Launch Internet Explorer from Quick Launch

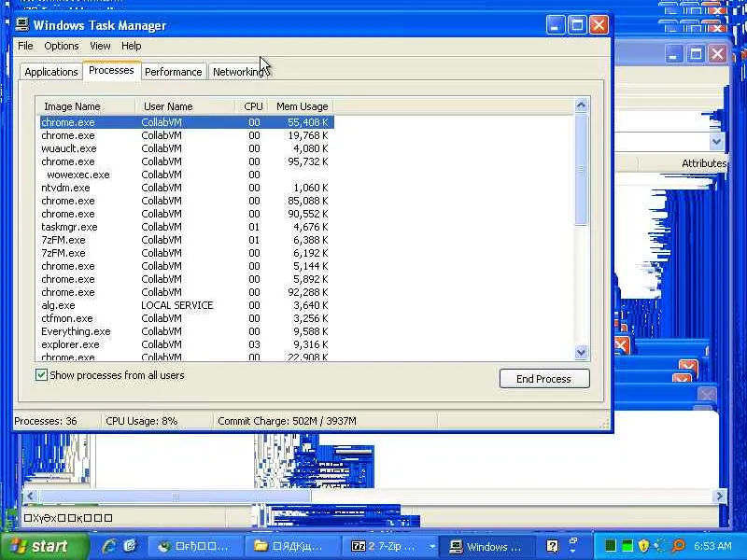108,546
